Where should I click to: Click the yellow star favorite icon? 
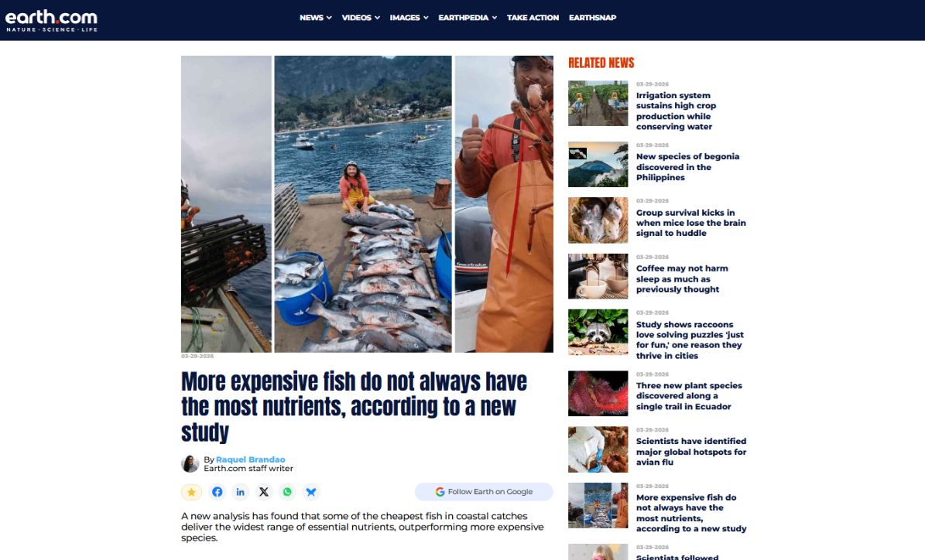191,492
